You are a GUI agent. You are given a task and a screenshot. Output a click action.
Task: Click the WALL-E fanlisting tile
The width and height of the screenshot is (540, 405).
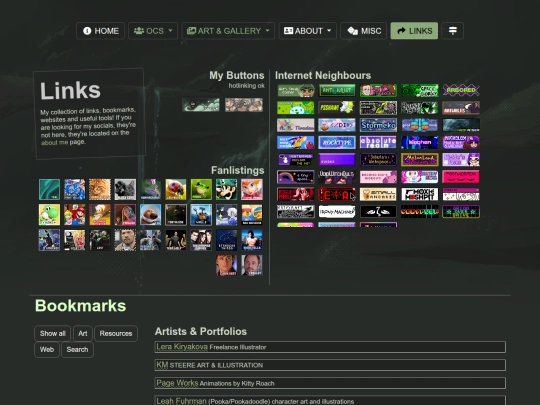pos(201,215)
